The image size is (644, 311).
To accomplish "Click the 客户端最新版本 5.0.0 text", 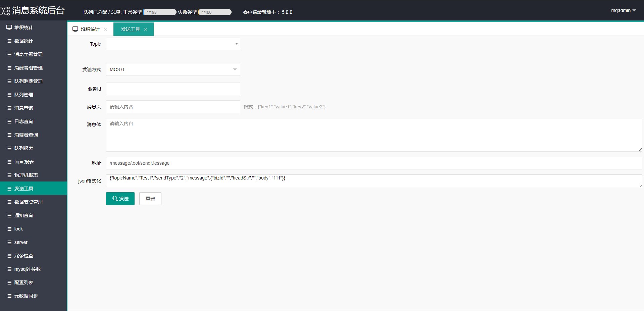I will 267,12.
